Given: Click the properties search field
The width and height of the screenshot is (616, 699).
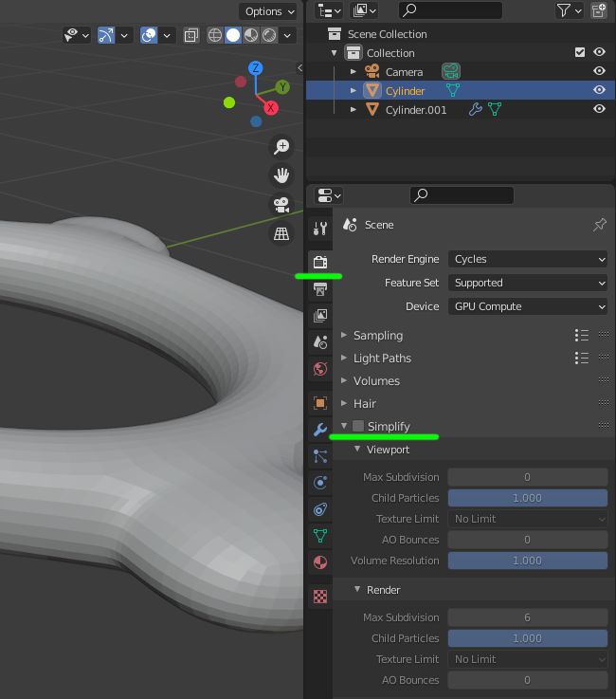Looking at the screenshot, I should pyautogui.click(x=462, y=195).
